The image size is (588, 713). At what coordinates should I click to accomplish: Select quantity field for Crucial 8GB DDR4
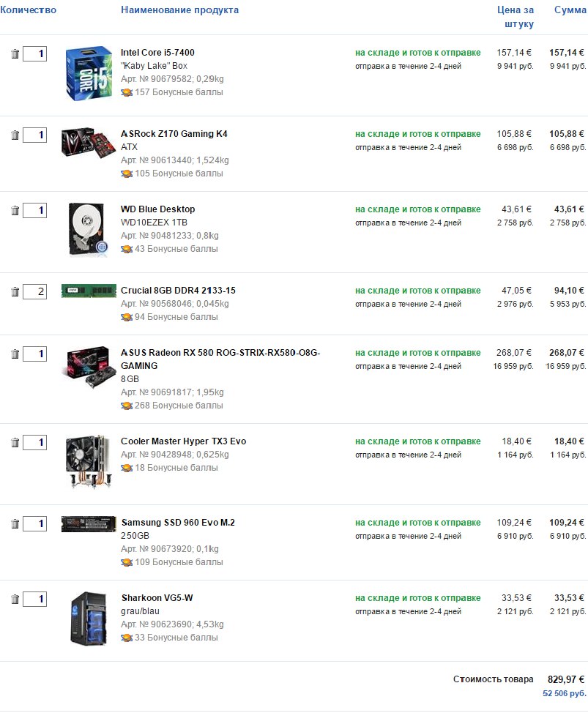[x=35, y=291]
